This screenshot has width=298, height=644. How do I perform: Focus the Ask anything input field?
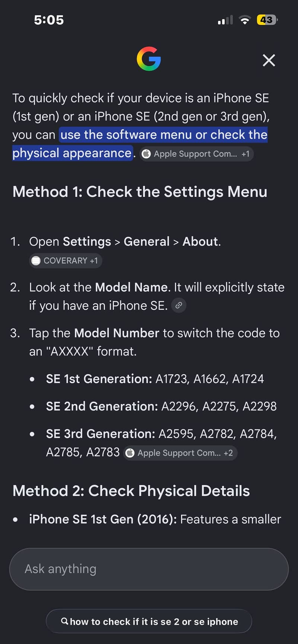tap(149, 569)
